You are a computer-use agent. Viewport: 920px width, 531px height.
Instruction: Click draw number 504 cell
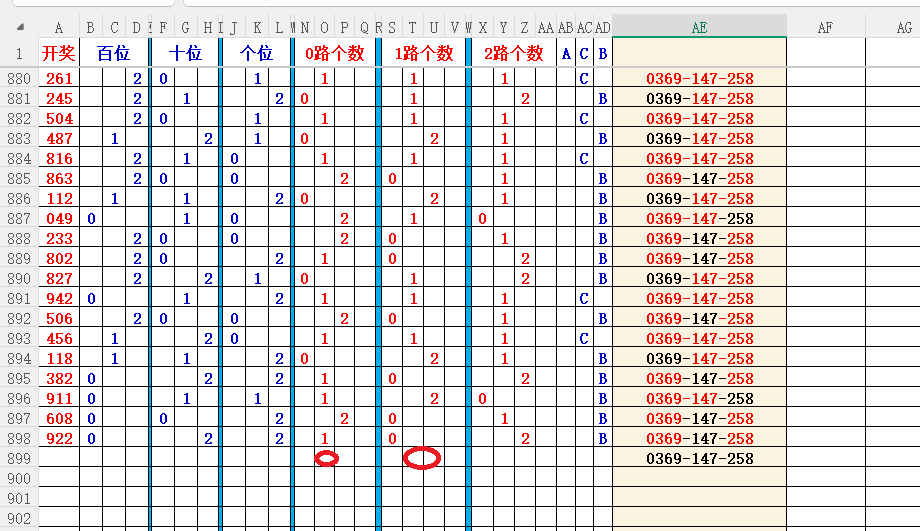(x=59, y=118)
